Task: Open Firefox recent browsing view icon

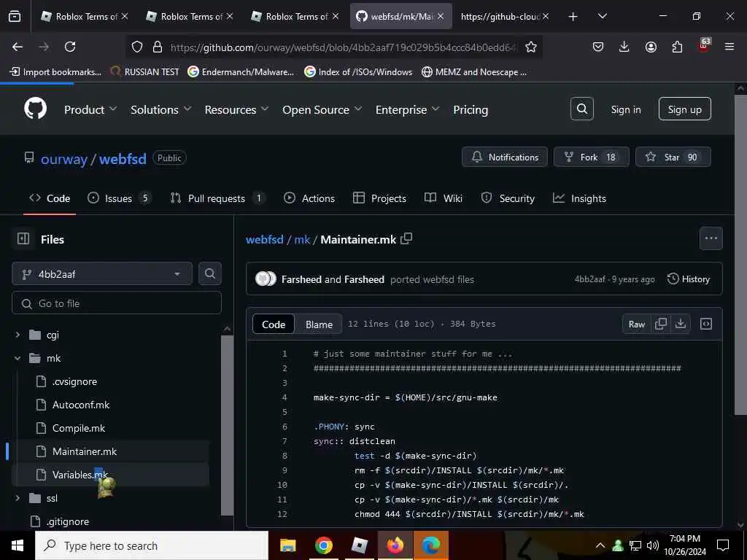Action: pyautogui.click(x=15, y=16)
